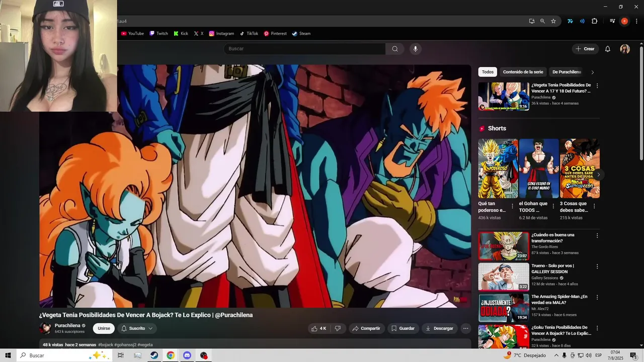Open the Chrome profile avatar
The height and width of the screenshot is (362, 644).
coord(624,21)
